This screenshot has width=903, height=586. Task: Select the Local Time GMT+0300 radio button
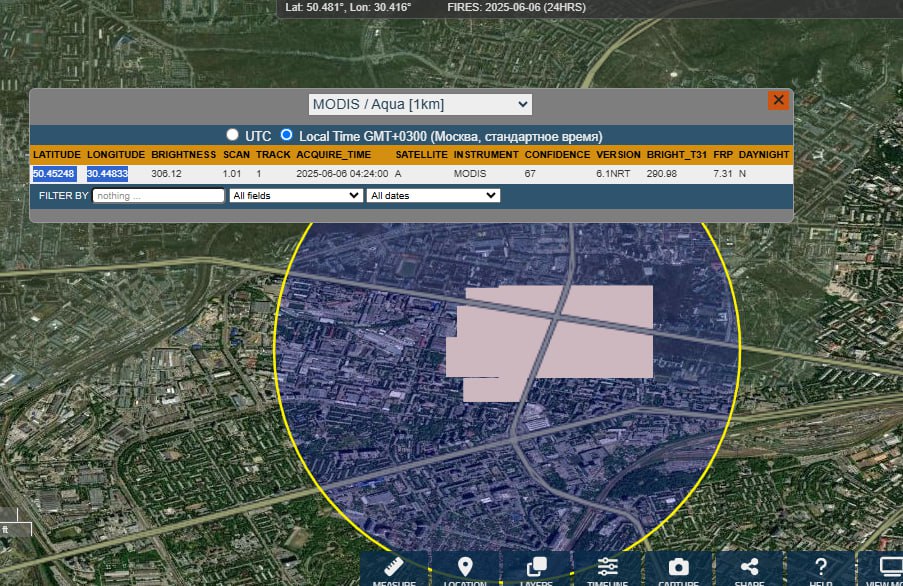pyautogui.click(x=287, y=135)
